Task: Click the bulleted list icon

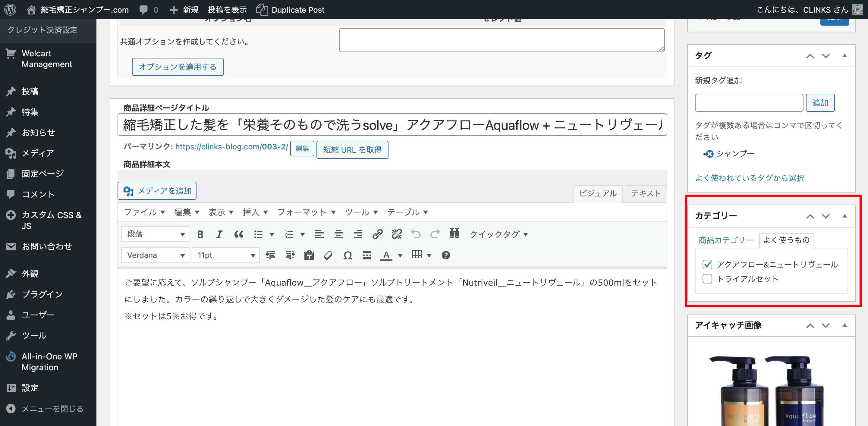Action: click(258, 234)
